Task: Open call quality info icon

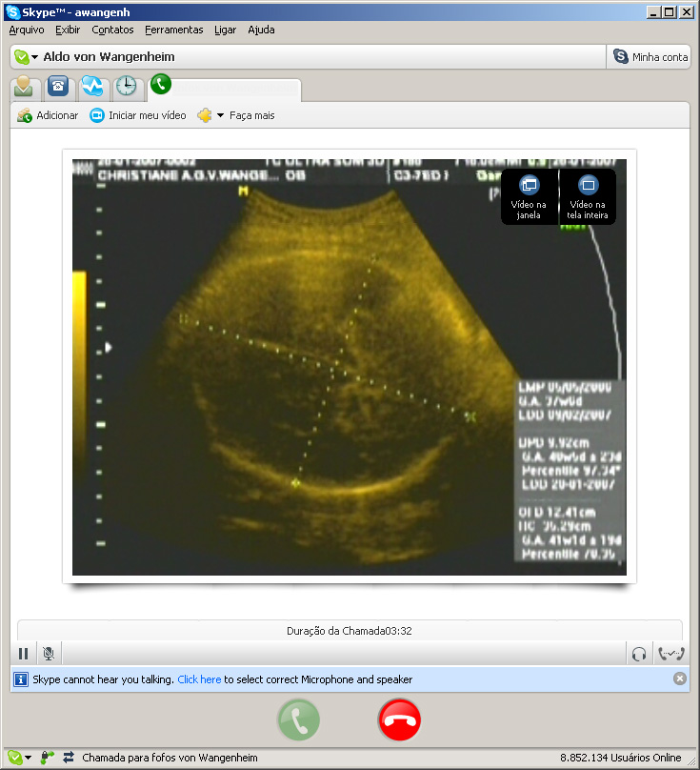Action: click(x=670, y=654)
